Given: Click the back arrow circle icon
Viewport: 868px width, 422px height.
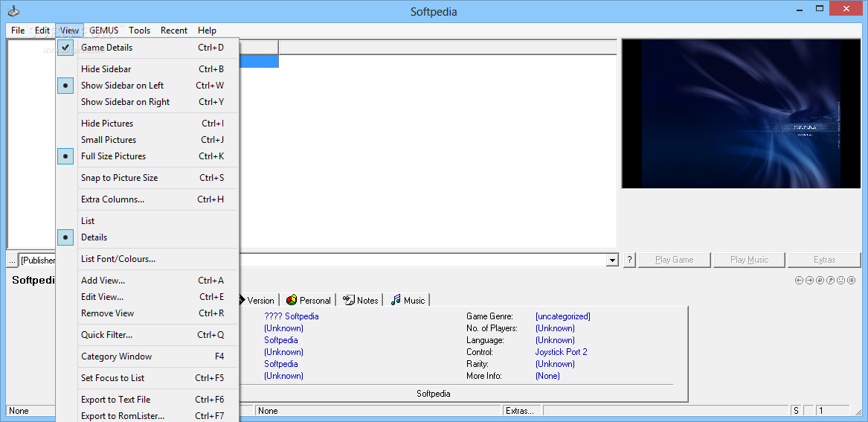Looking at the screenshot, I should [x=799, y=281].
